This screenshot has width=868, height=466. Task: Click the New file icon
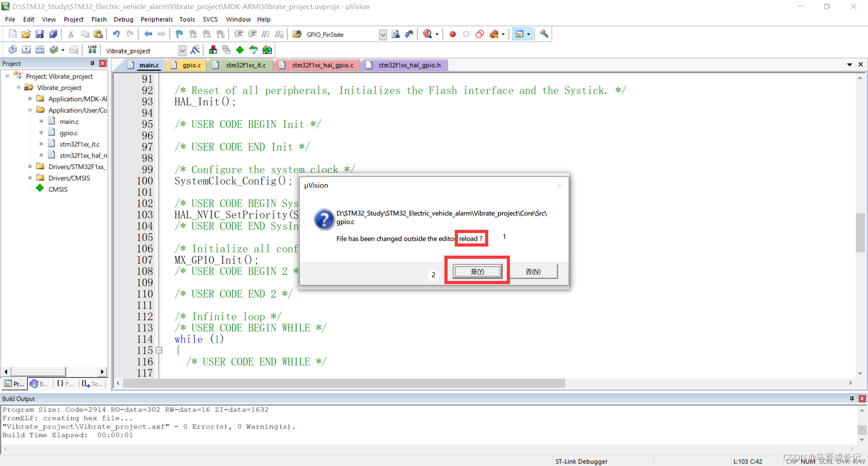click(x=13, y=34)
